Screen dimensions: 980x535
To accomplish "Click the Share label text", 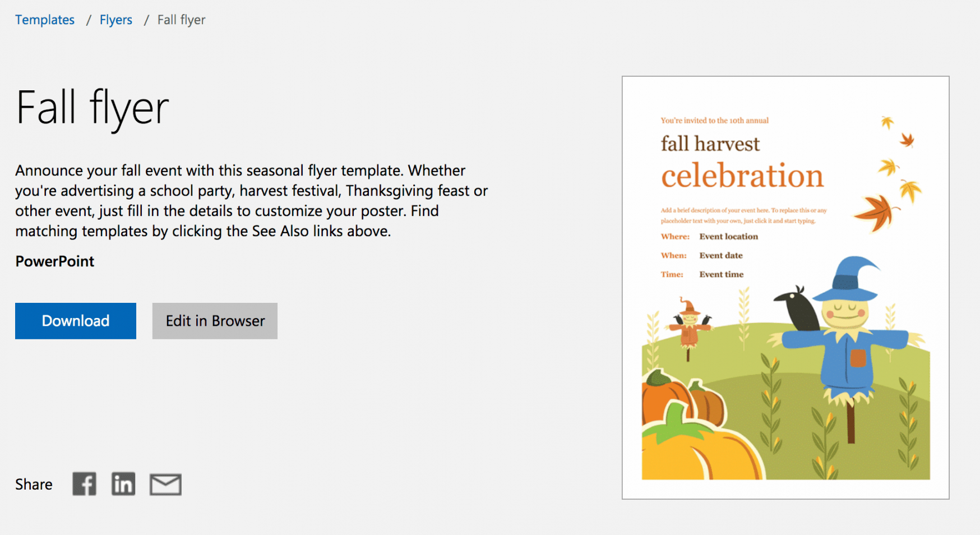I will pos(34,485).
